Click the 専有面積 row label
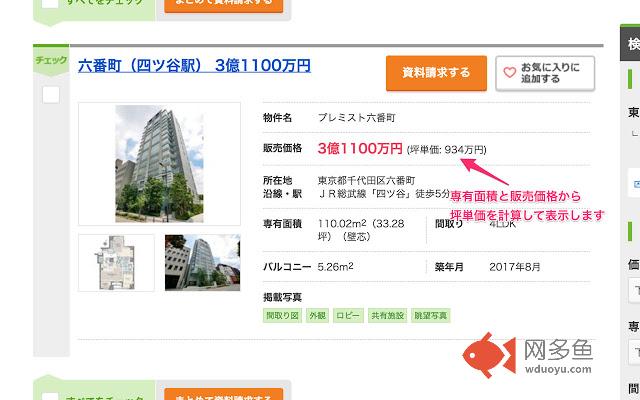640x400 pixels. (x=282, y=224)
